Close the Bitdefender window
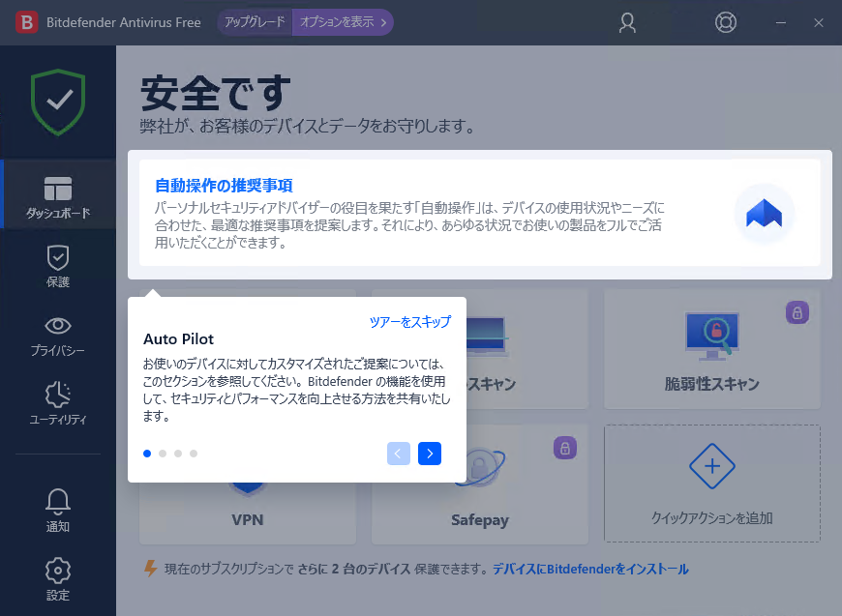This screenshot has height=616, width=842. (x=819, y=22)
